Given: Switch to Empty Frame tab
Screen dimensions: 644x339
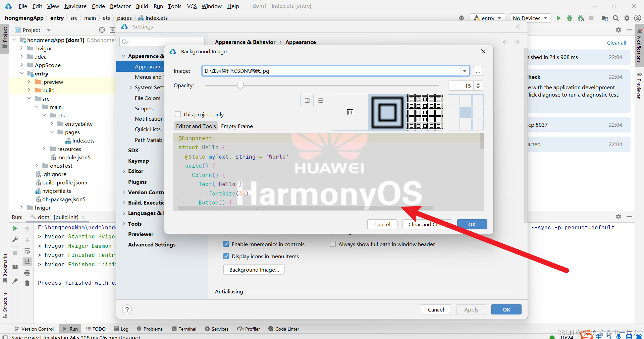Looking at the screenshot, I should click(237, 126).
